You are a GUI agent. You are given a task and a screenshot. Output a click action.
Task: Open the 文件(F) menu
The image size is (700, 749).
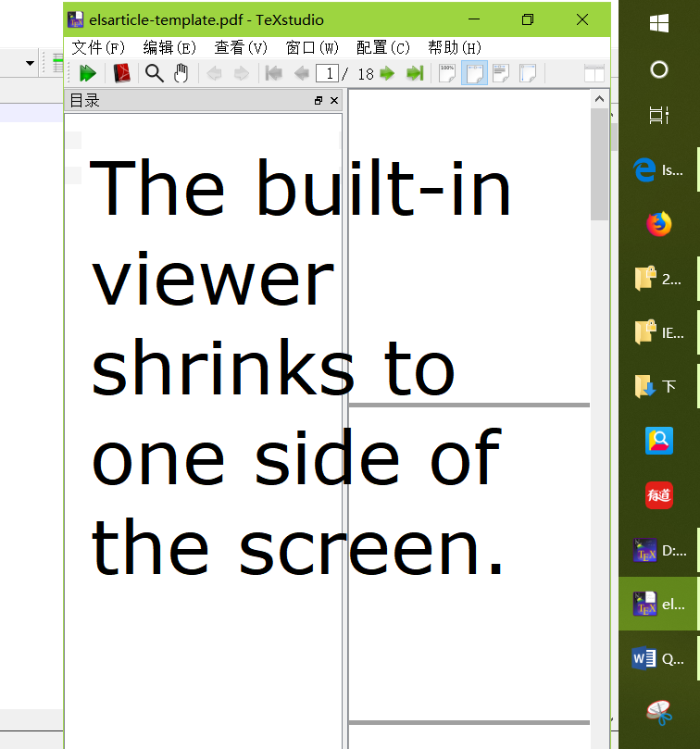(x=98, y=48)
